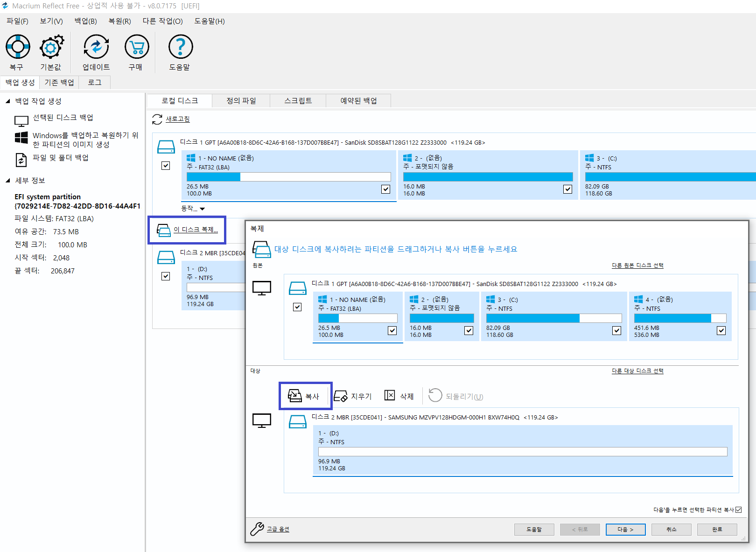This screenshot has height=552, width=756.
Task: Click partition 1 FAT32 usage bar in main window
Action: (289, 177)
